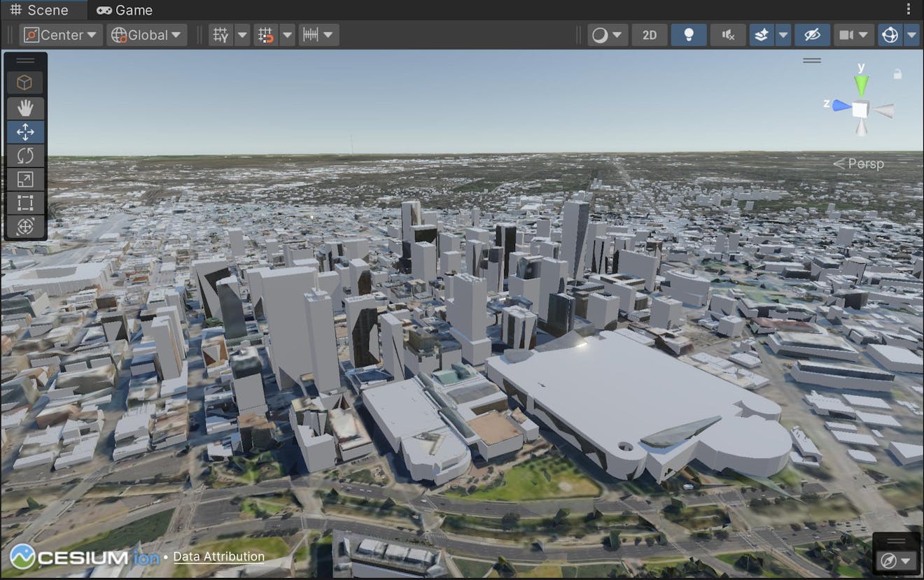
Task: Select the Rect transform tool
Action: pos(25,203)
